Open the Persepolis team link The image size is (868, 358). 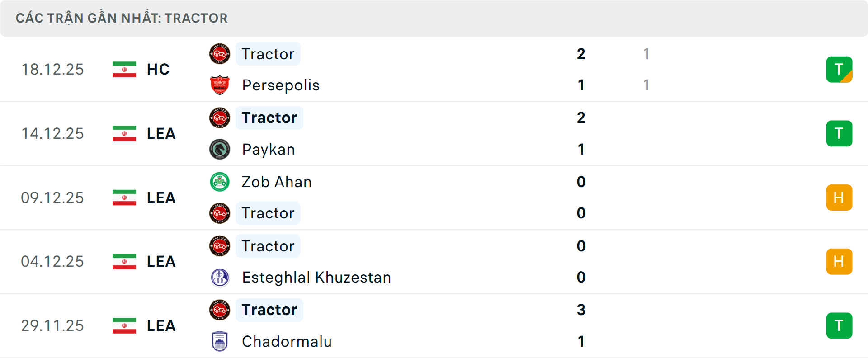(x=281, y=85)
